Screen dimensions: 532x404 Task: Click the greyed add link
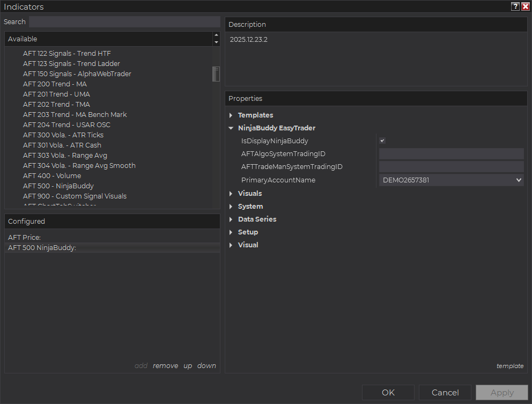[141, 365]
